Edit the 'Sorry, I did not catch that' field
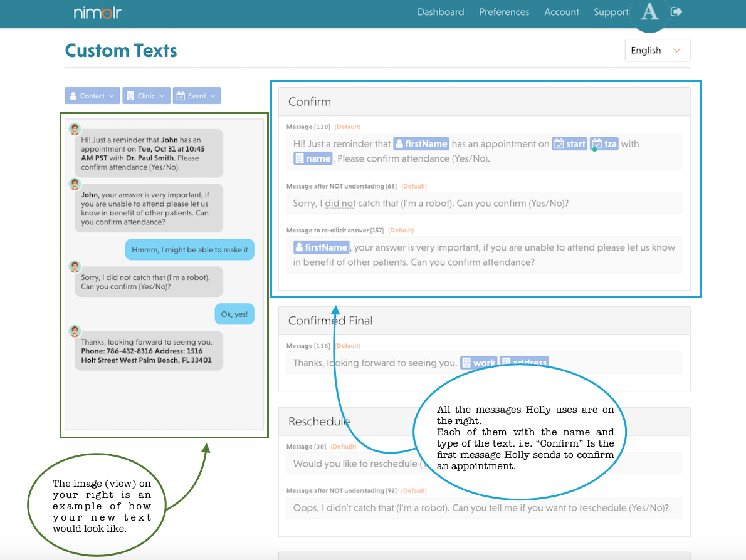 pyautogui.click(x=484, y=204)
